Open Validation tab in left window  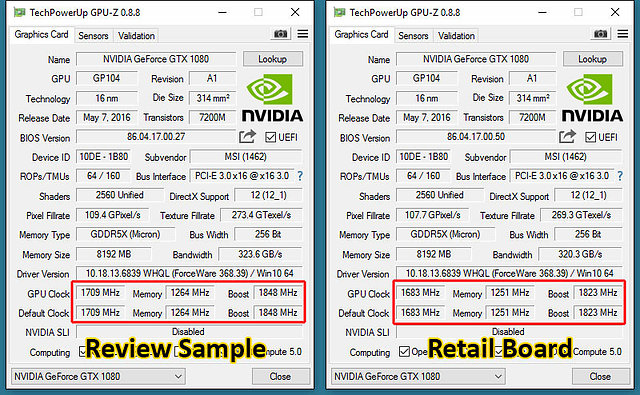(x=136, y=36)
